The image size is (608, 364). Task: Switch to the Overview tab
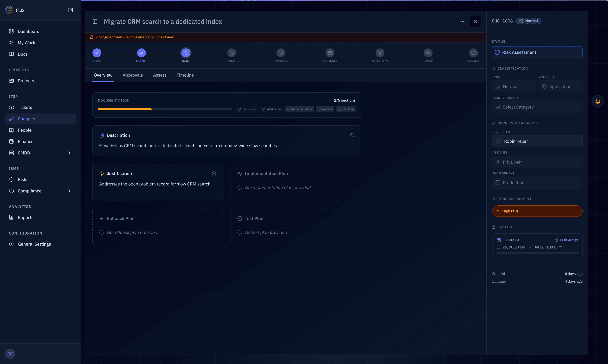pos(103,75)
